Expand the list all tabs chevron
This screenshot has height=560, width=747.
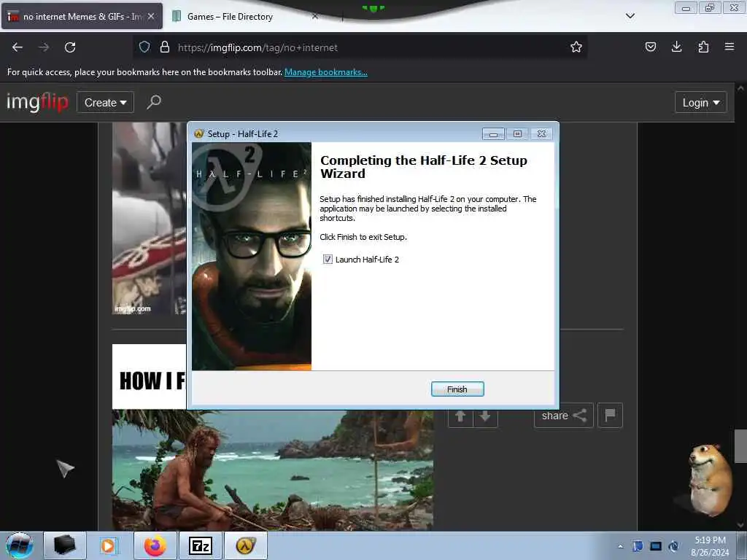(x=630, y=16)
